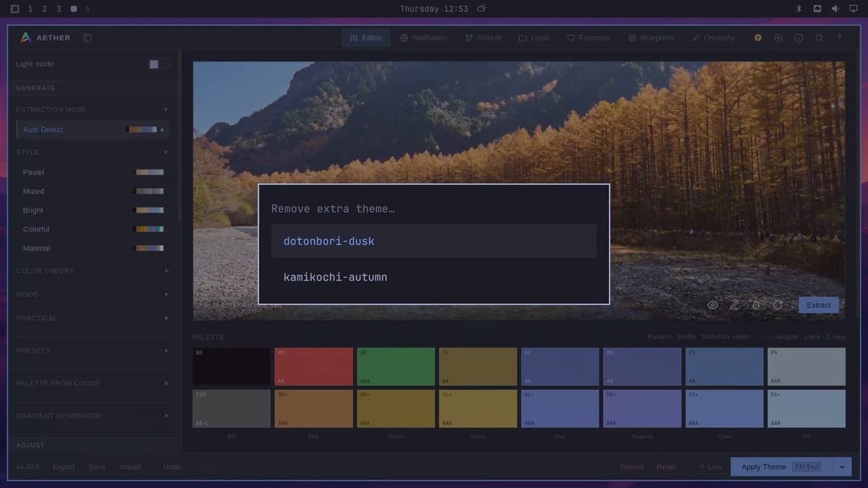
Task: Switch to the Omarchy tab
Action: [x=713, y=38]
